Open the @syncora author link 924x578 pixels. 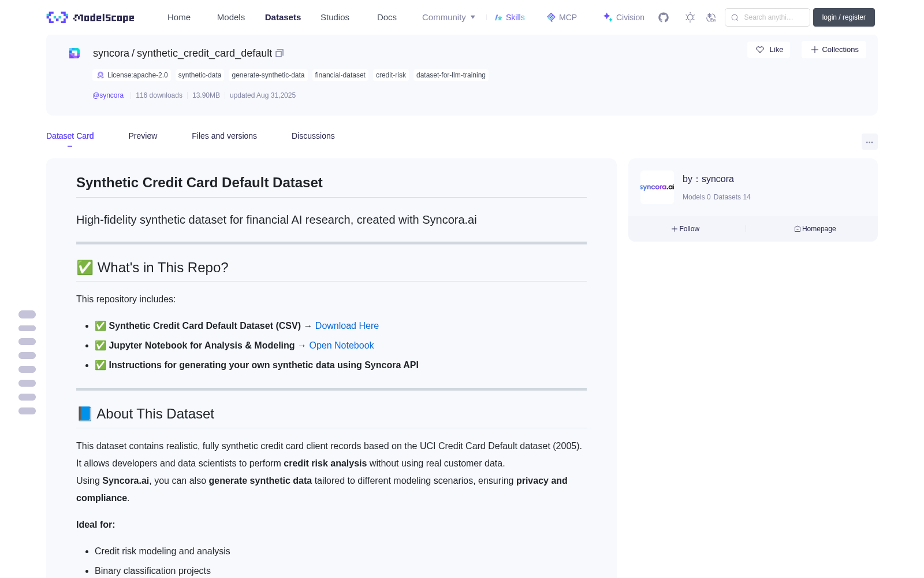[x=108, y=95]
